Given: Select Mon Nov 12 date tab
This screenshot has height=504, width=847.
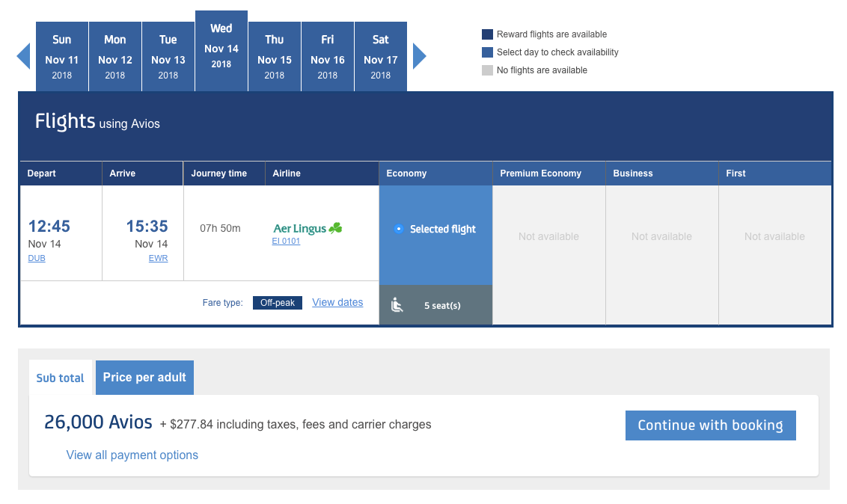Looking at the screenshot, I should [115, 57].
